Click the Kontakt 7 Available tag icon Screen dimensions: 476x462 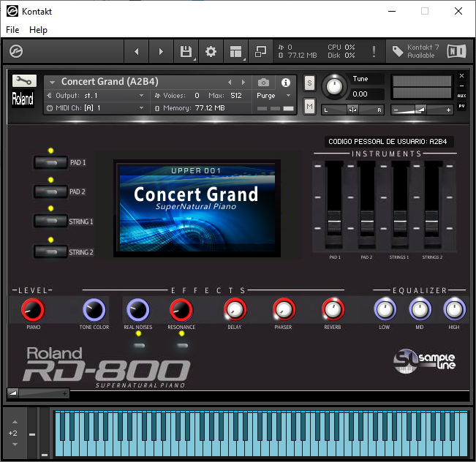click(x=397, y=51)
